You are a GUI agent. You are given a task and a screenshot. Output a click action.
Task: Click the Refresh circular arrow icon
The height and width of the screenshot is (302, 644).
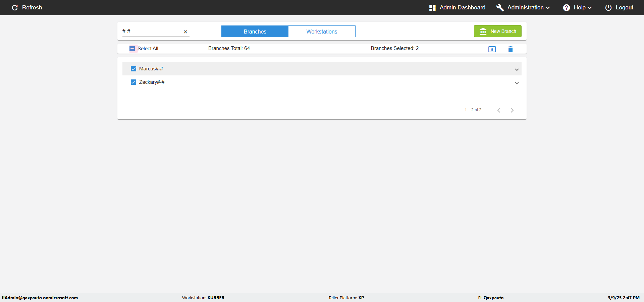15,8
